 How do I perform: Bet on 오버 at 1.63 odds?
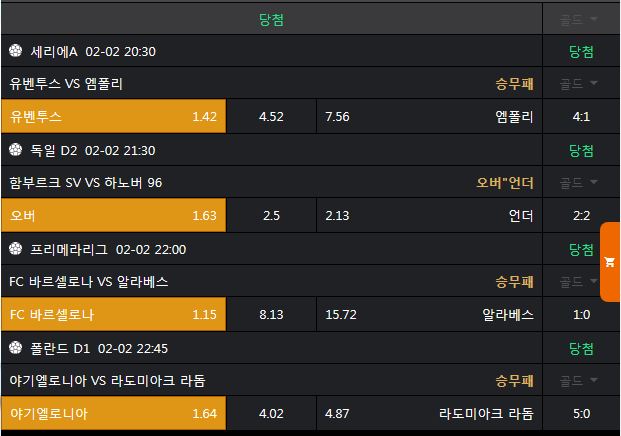click(113, 216)
